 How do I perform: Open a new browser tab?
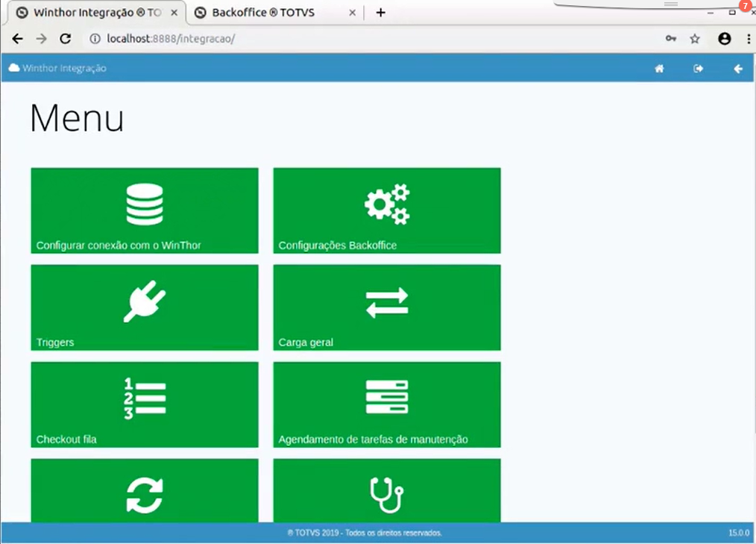[381, 13]
